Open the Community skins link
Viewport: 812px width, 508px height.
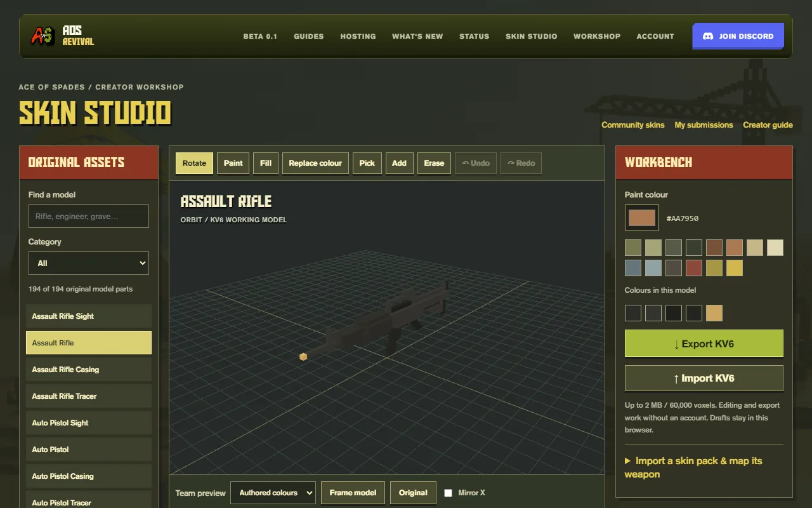[633, 125]
